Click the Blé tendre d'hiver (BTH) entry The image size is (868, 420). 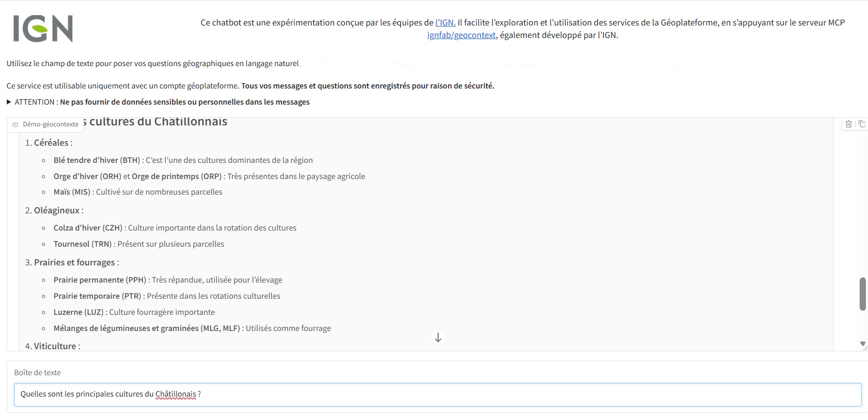96,160
